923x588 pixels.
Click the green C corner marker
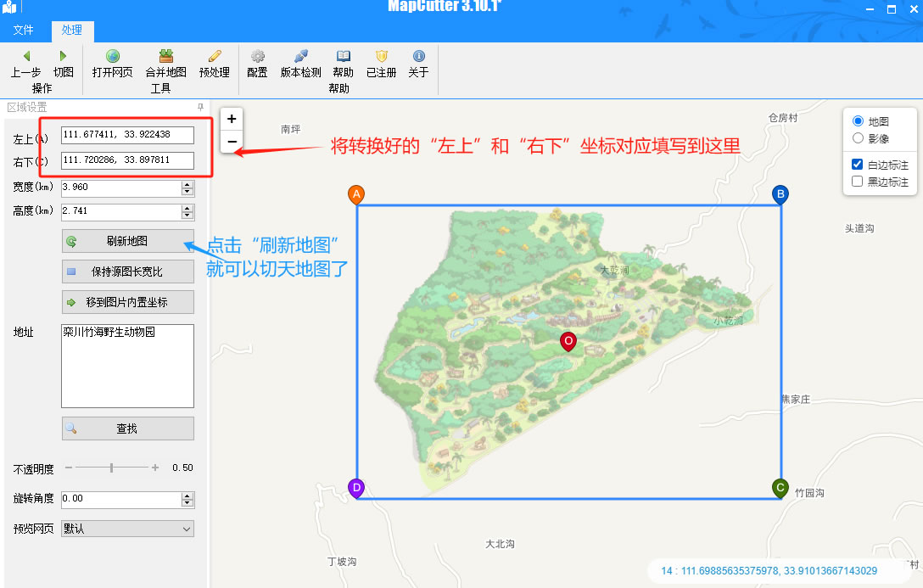[x=780, y=488]
